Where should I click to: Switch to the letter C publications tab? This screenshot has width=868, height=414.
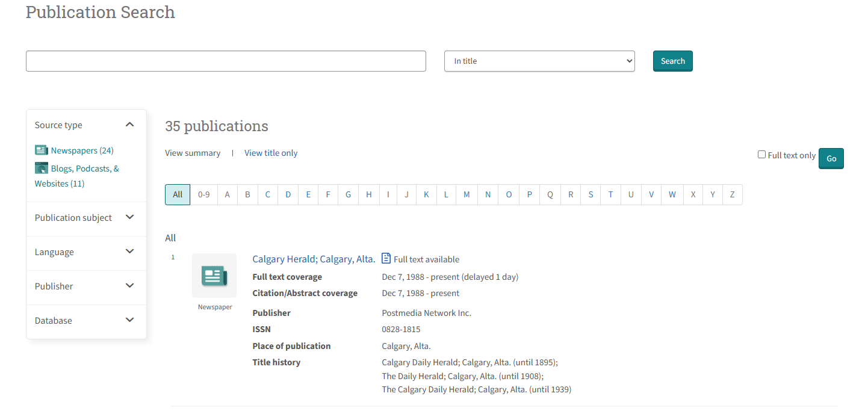pos(267,194)
